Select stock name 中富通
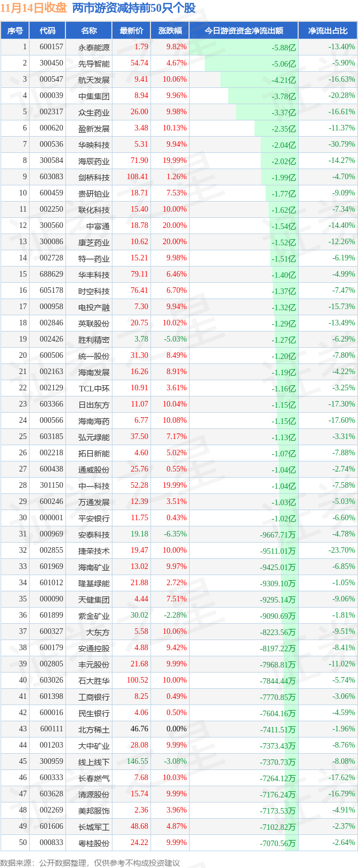This screenshot has height=868, width=358. (98, 226)
